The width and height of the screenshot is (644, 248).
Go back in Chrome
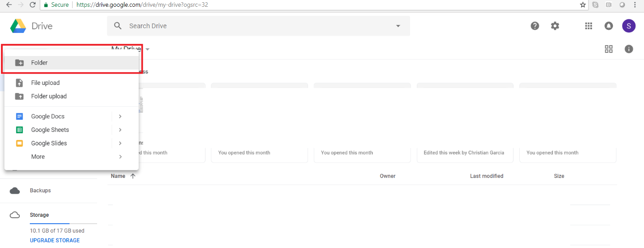pos(9,5)
